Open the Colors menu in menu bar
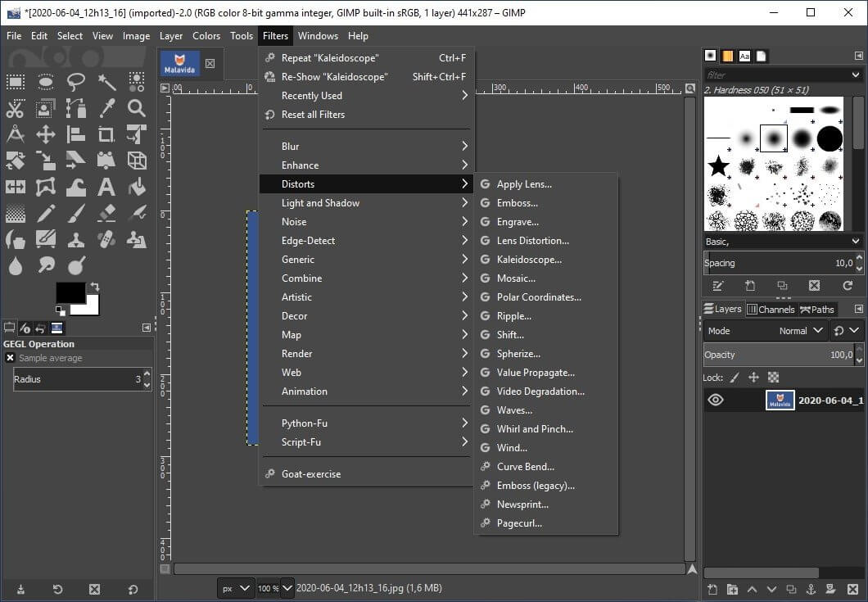 [x=206, y=36]
